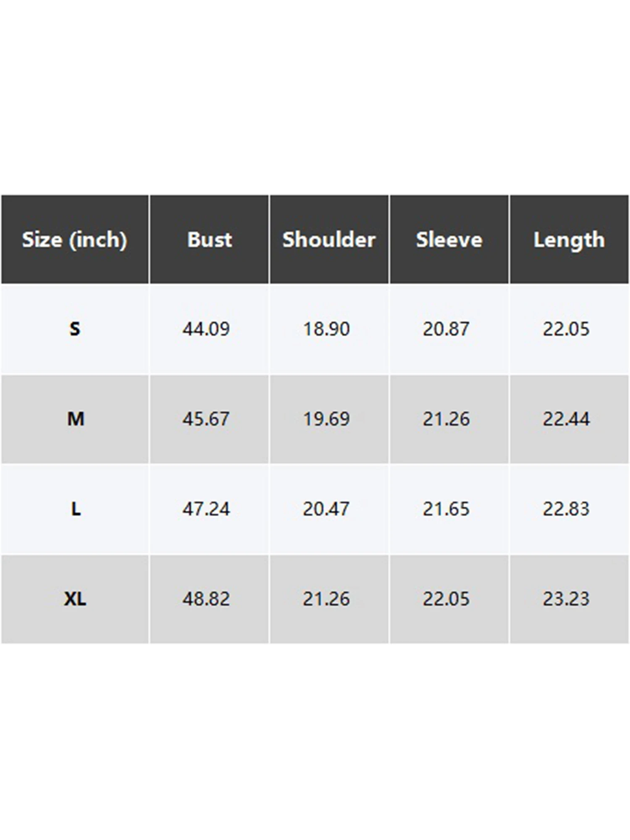Select the 45.67 bust value for M
This screenshot has width=630, height=840.
[206, 419]
